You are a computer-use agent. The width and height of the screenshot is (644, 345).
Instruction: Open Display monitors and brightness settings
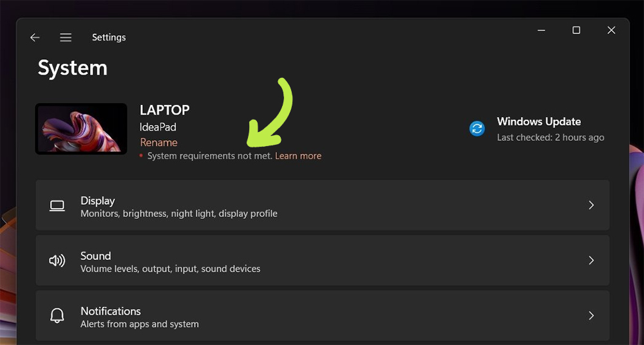coord(323,205)
